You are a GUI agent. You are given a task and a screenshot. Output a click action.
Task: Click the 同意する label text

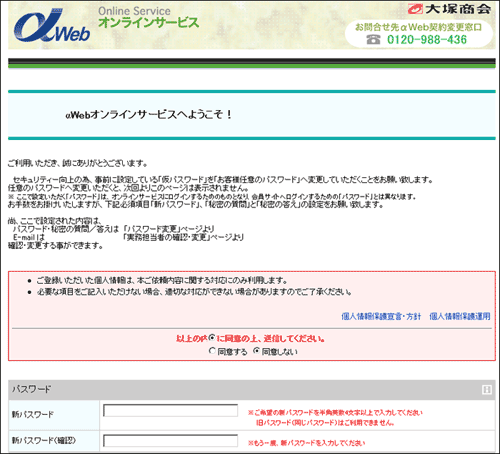point(232,352)
